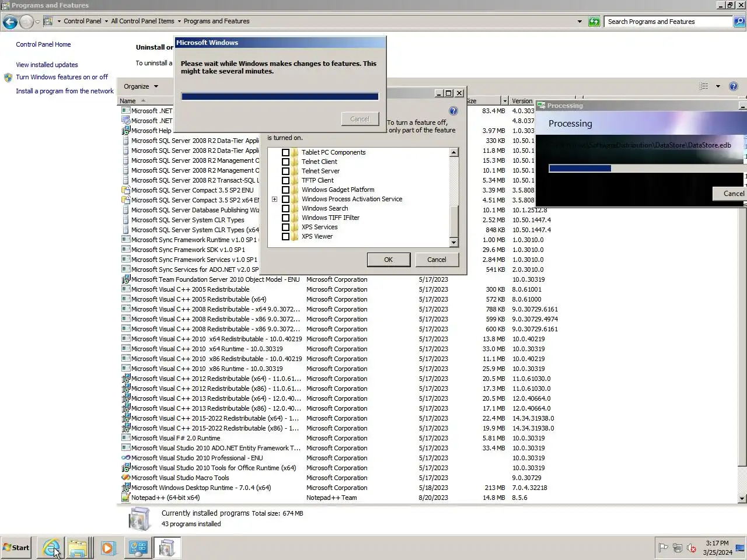This screenshot has width=747, height=560.
Task: Click the refresh icon next to address bar
Action: coord(594,22)
